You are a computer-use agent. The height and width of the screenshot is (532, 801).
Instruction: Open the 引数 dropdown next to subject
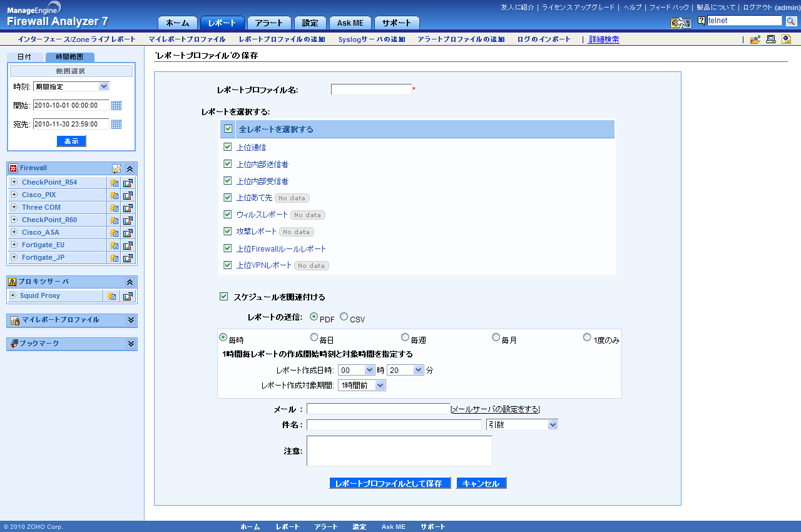pos(522,425)
